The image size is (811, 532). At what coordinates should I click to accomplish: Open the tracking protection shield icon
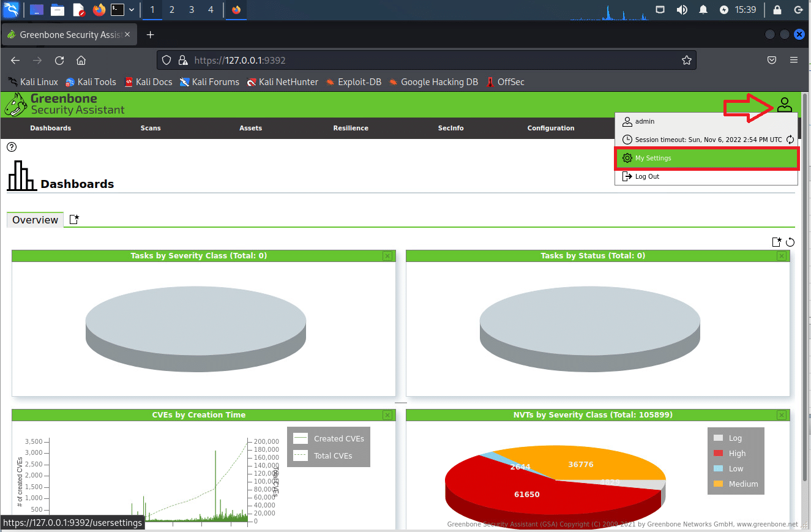click(x=167, y=60)
